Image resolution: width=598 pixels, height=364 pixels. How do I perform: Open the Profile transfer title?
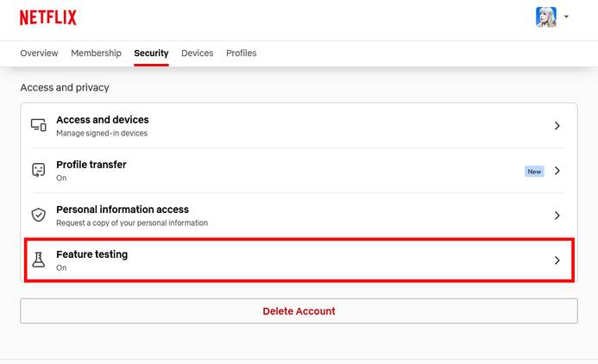click(x=91, y=165)
